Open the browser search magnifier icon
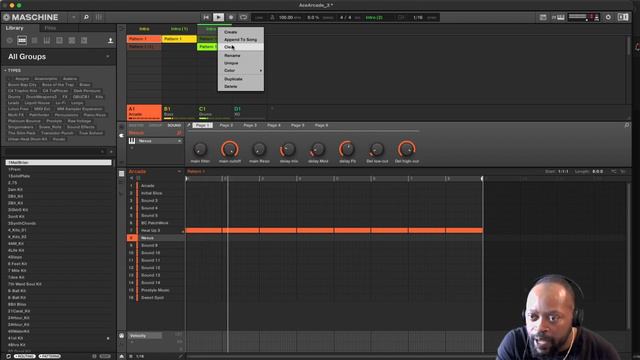The height and width of the screenshot is (360, 640). (x=86, y=17)
